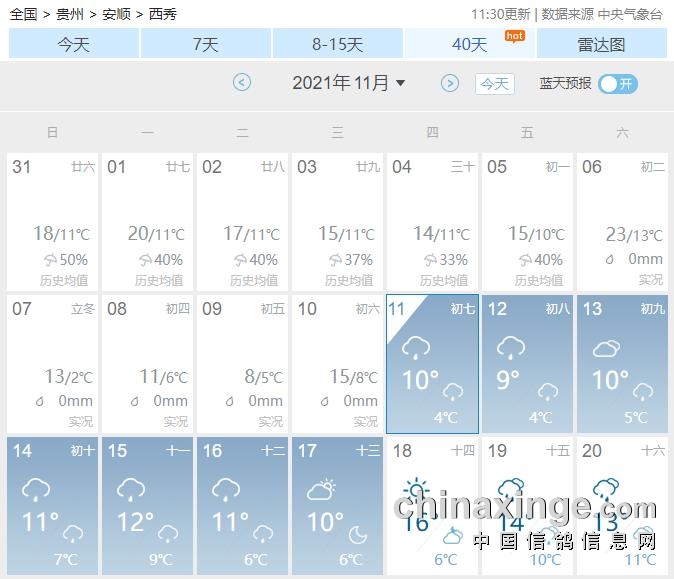Viewport: 674px width, 579px height.
Task: Switch to the 今天 tab
Action: pyautogui.click(x=74, y=44)
